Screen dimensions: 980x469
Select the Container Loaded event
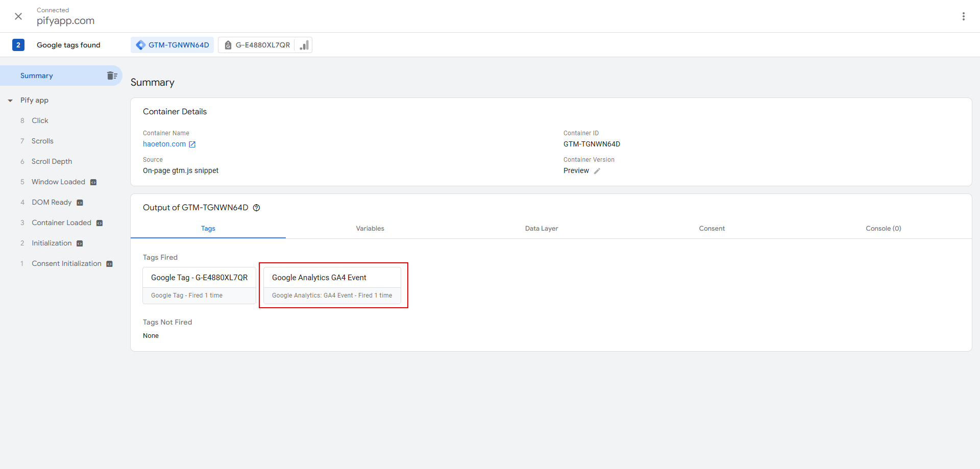tap(61, 223)
